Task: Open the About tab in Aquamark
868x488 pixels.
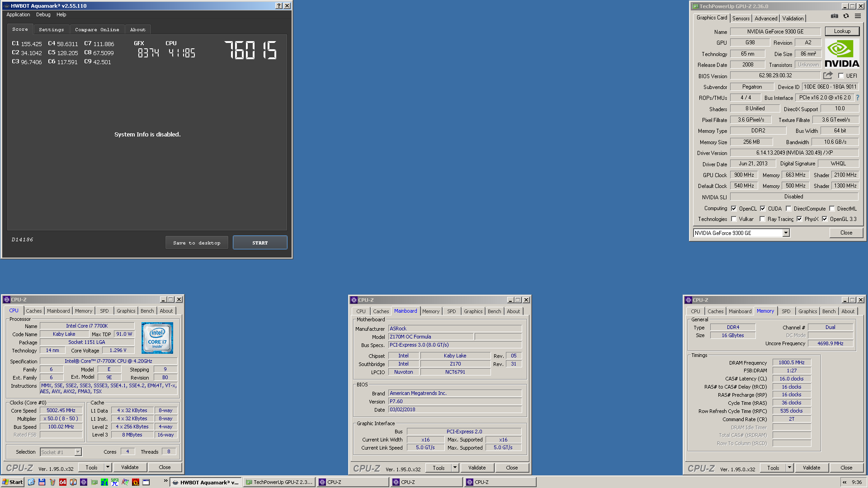Action: 138,29
